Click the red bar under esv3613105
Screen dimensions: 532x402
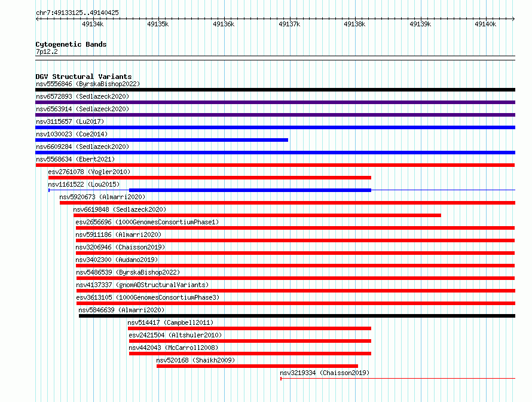296,303
